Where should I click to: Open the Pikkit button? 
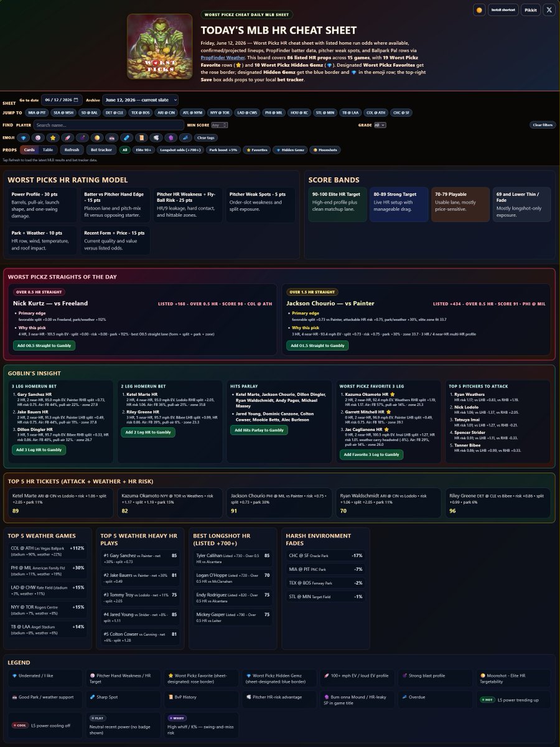click(x=530, y=10)
